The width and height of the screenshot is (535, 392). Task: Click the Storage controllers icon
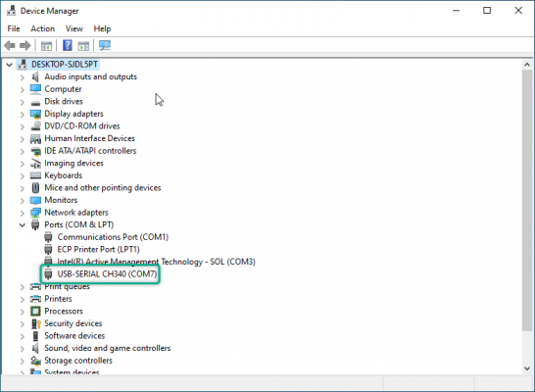(x=36, y=361)
